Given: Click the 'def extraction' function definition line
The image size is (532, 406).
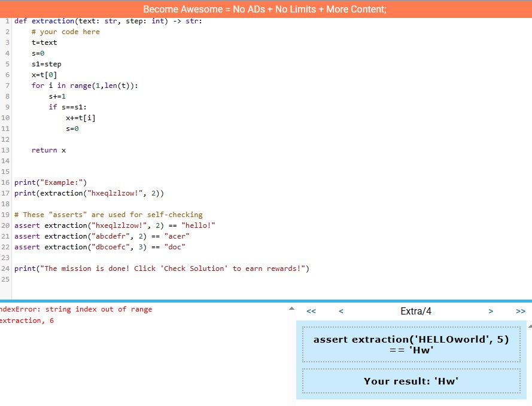Looking at the screenshot, I should (x=108, y=21).
